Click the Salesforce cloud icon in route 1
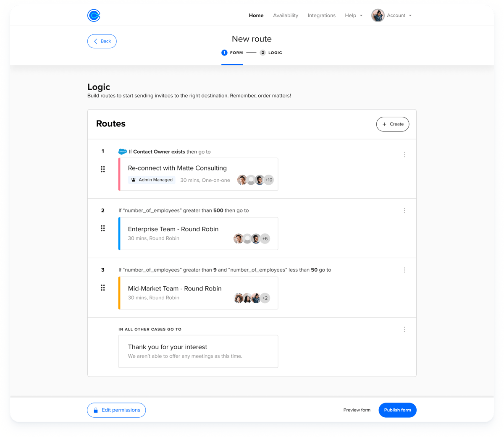Viewport: 504px width, 437px height. click(123, 152)
